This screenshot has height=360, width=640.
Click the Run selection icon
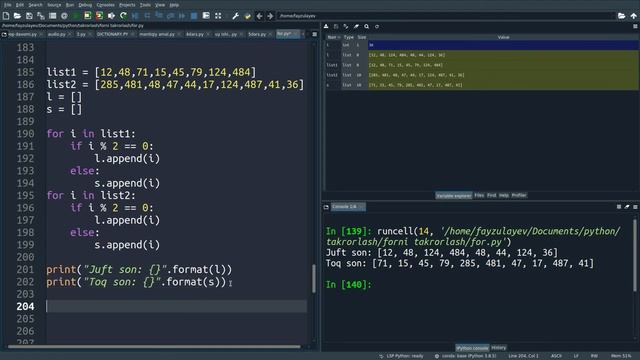(x=111, y=16)
